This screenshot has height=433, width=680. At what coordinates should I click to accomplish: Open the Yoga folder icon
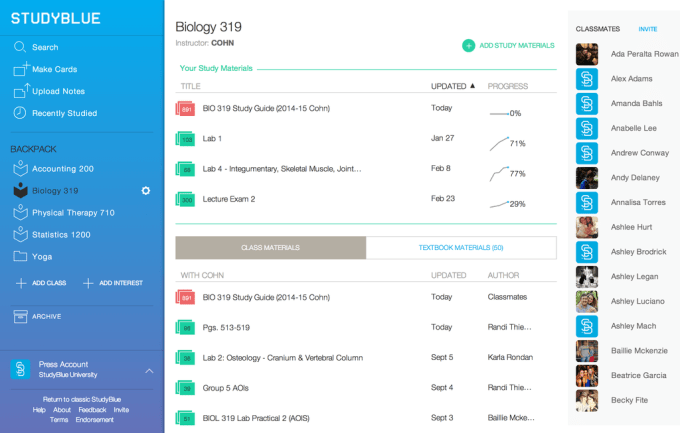[x=20, y=256]
